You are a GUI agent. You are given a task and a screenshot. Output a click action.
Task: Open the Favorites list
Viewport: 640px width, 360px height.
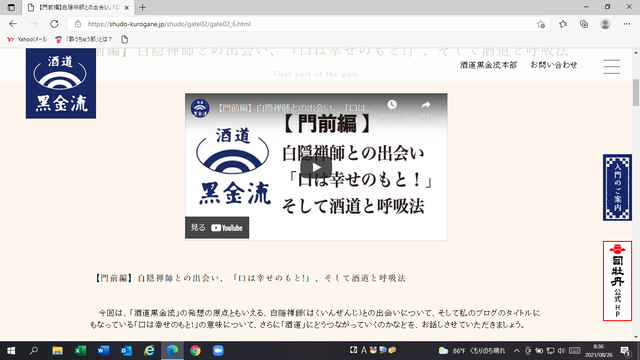click(563, 24)
